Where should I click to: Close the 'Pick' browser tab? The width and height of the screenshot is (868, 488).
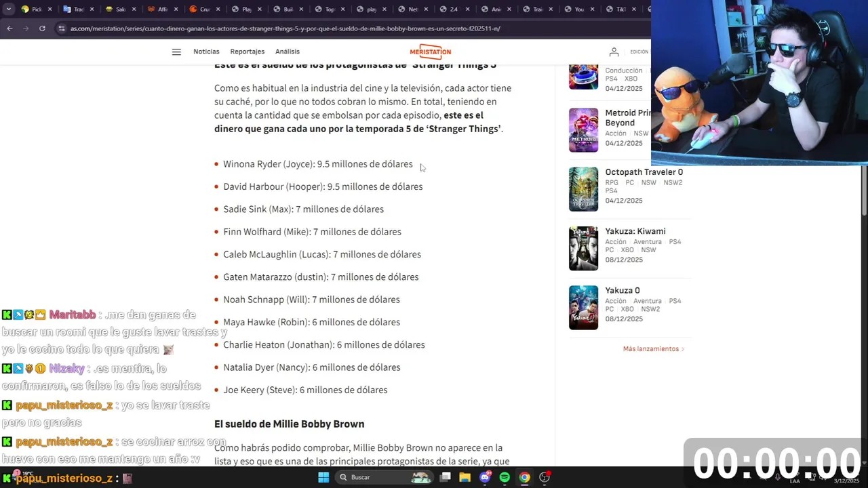[52, 9]
